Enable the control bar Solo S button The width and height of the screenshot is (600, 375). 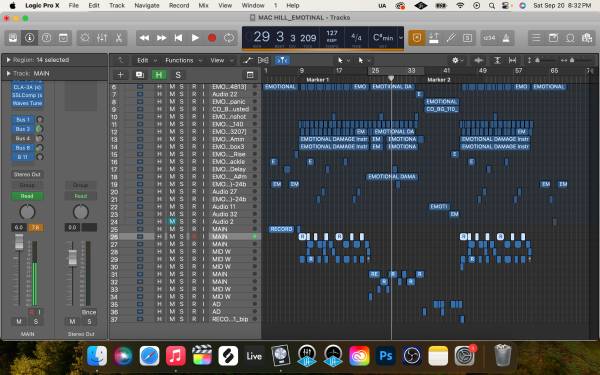pyautogui.click(x=468, y=38)
